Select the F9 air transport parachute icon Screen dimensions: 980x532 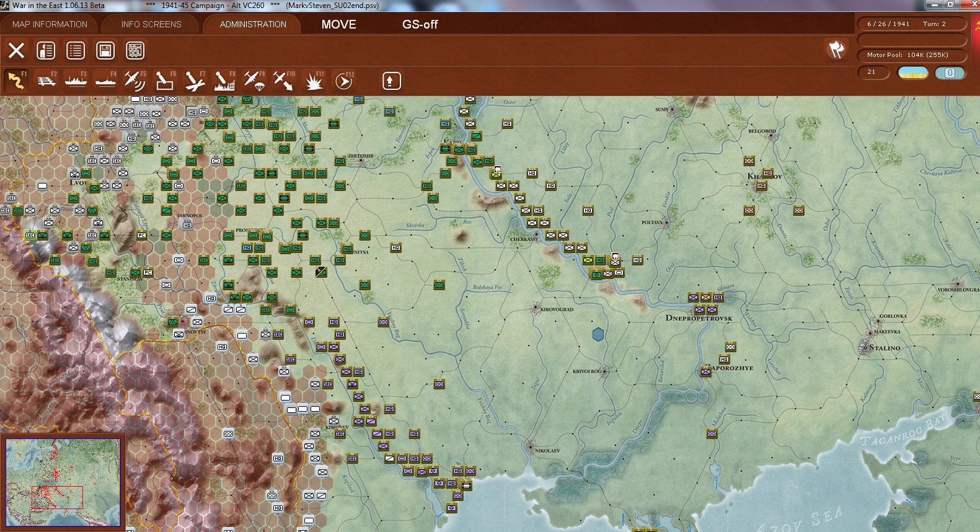click(254, 81)
